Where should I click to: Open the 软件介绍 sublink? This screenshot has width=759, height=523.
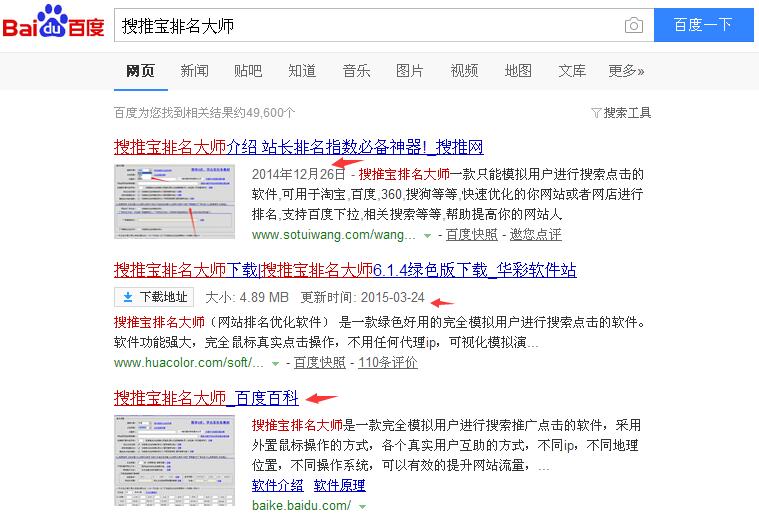[277, 485]
